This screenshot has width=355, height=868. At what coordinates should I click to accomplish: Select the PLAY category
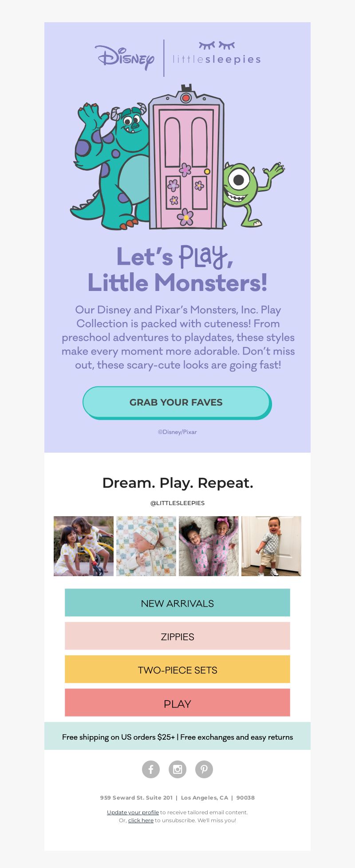point(177,703)
